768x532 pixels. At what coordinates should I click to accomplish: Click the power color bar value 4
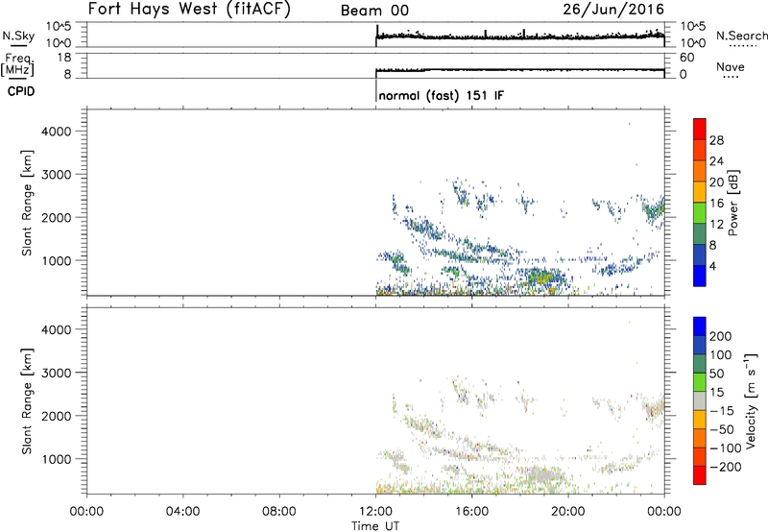[712, 266]
